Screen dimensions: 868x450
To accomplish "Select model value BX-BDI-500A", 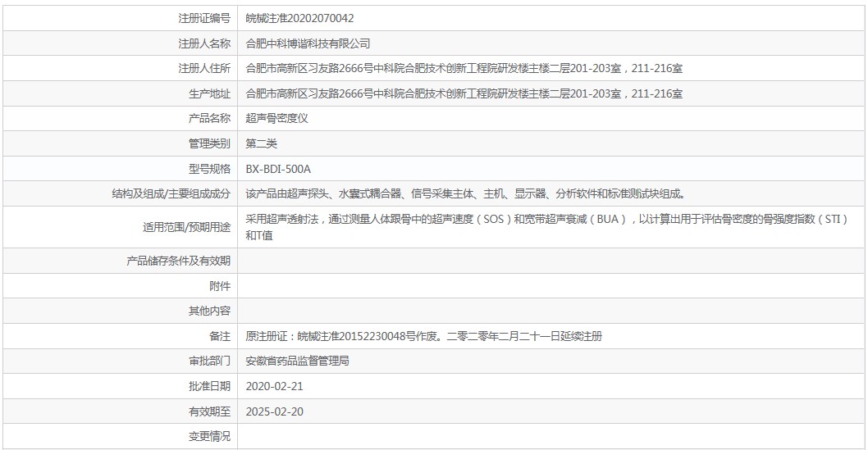I will pyautogui.click(x=278, y=169).
